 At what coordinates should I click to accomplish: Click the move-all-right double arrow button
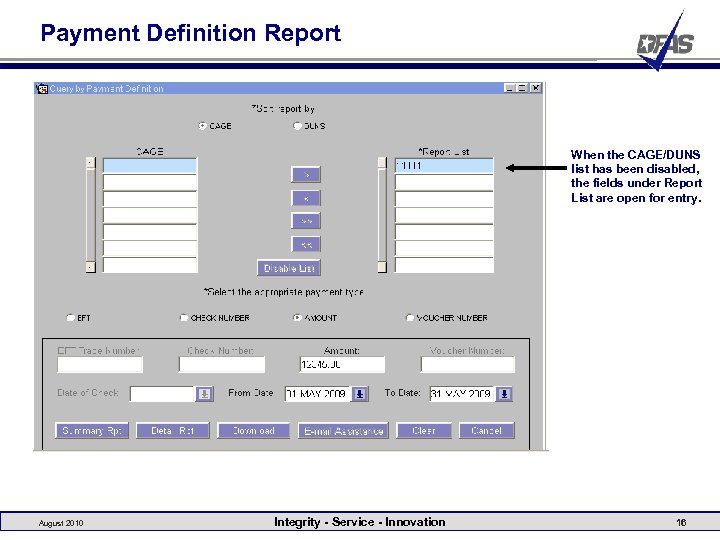(x=306, y=221)
